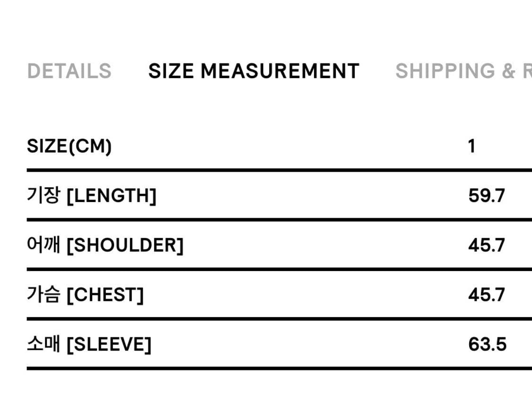Click the Korean word 가슴
The width and height of the screenshot is (532, 413).
click(44, 295)
